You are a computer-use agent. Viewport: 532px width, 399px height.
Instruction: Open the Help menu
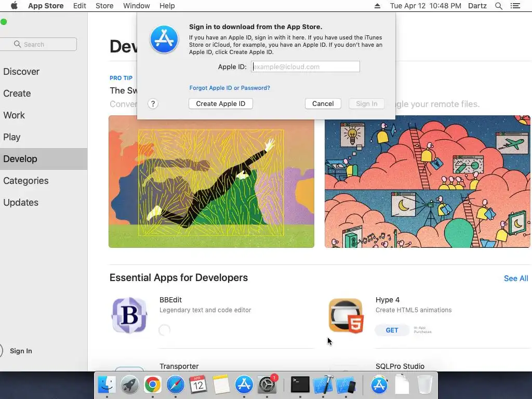tap(167, 6)
